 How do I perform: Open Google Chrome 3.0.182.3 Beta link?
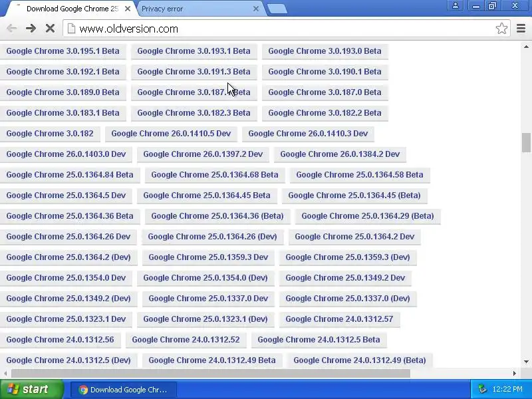click(194, 113)
